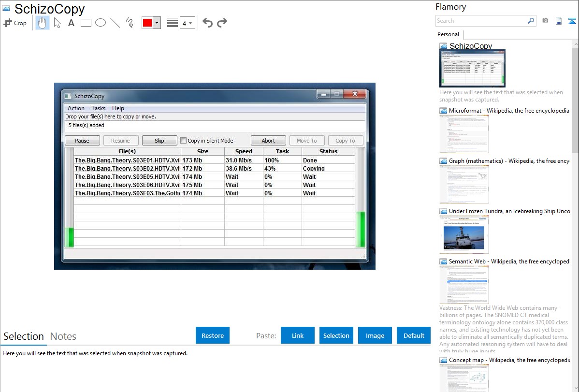Click the File(s) column header

128,151
